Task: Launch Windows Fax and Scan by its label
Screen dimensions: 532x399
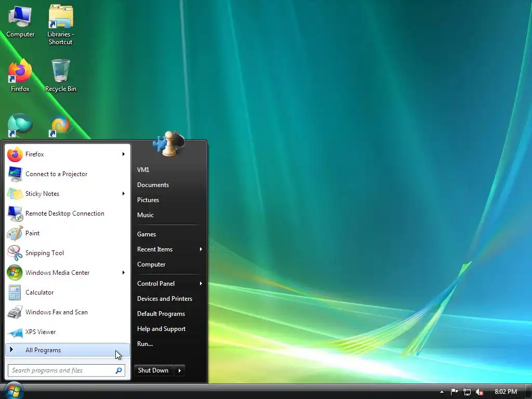Action: click(x=56, y=312)
